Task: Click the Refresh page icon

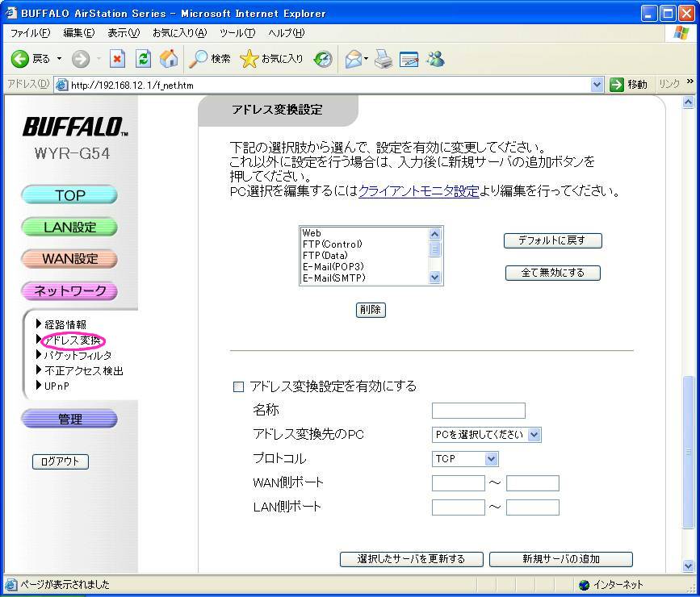Action: point(144,59)
